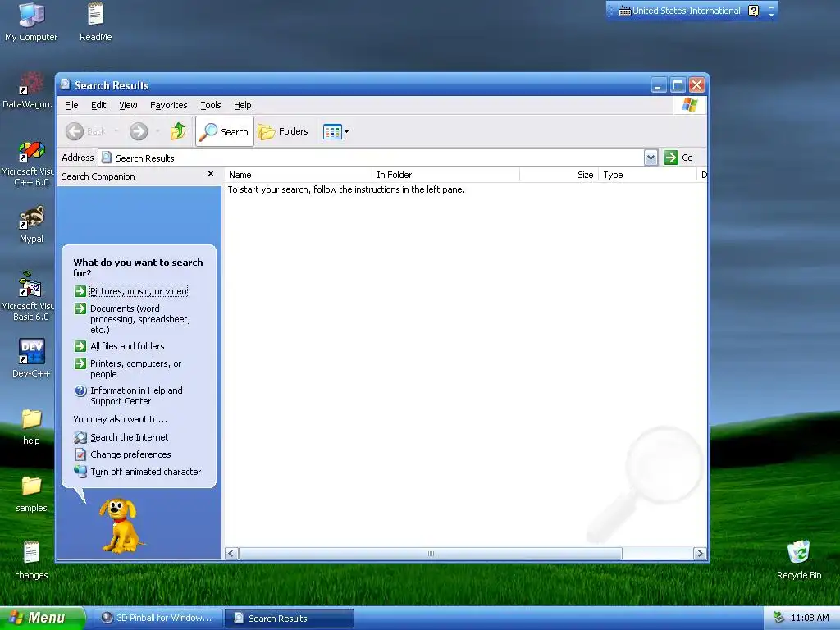Sort by the In Folder column header
Viewport: 840px width, 630px height.
coord(445,175)
